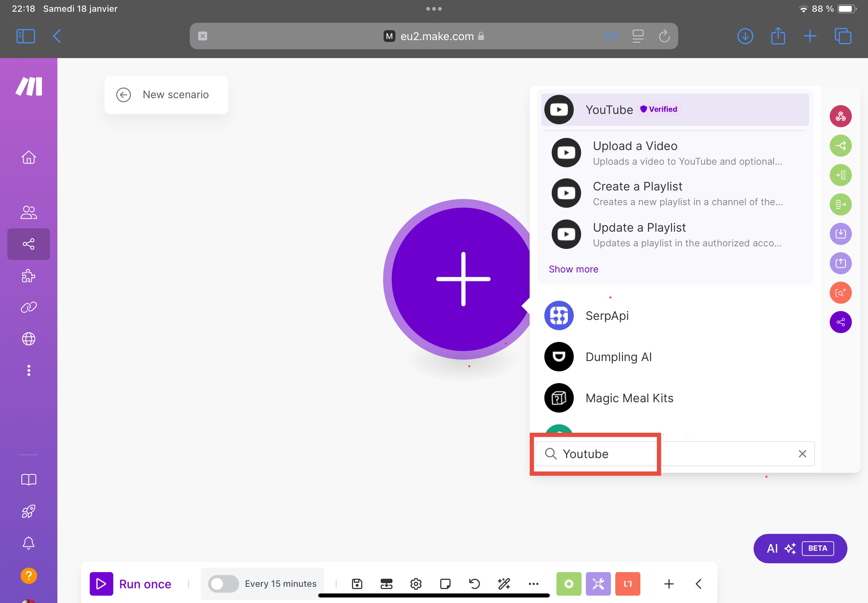
Task: Open Safari downloads icon
Action: (x=745, y=36)
